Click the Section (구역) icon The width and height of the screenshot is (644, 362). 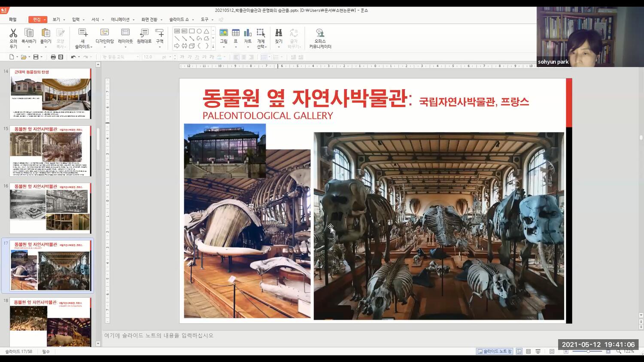(160, 33)
